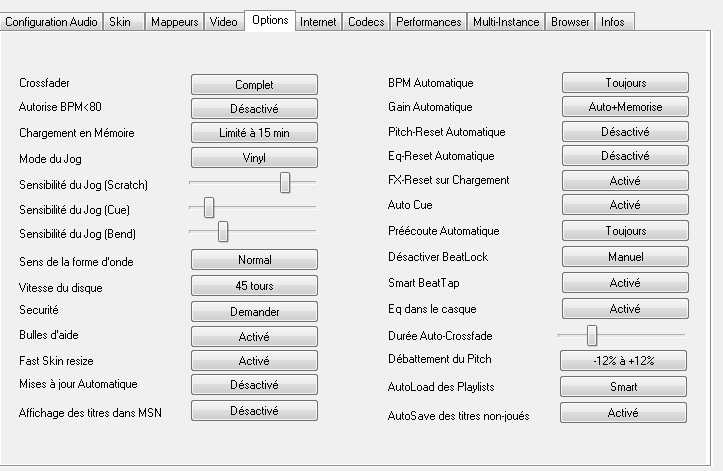Switch Mode du Jog from Vinyl
This screenshot has height=471, width=723.
(x=254, y=157)
